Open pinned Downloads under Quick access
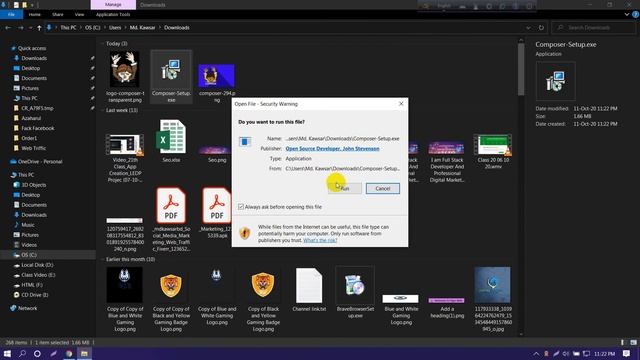Image resolution: width=640 pixels, height=360 pixels. pos(34,58)
